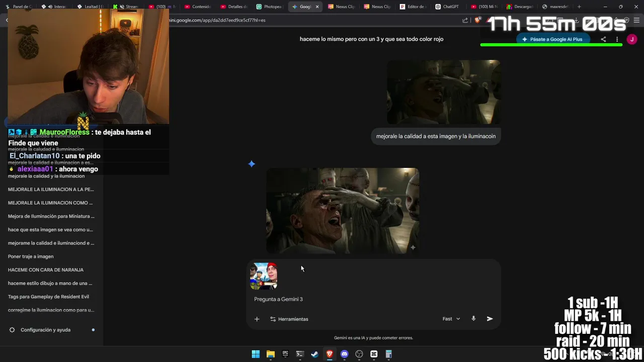This screenshot has height=362, width=644.
Task: Switch to the 'Editor de' browser tab
Action: 413,7
